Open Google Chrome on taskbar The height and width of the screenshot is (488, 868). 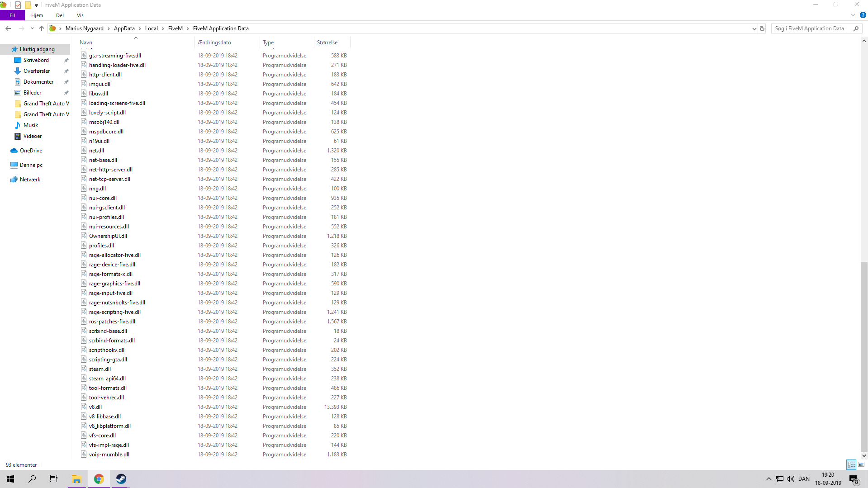coord(99,479)
